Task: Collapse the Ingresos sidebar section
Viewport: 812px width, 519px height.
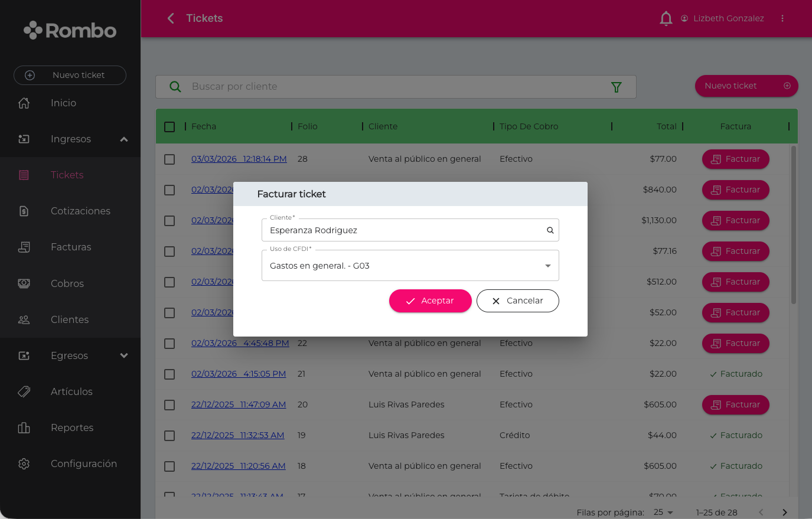Action: (x=123, y=139)
